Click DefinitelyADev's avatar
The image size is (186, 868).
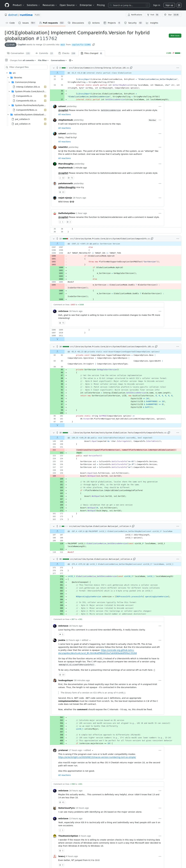click(x=55, y=213)
